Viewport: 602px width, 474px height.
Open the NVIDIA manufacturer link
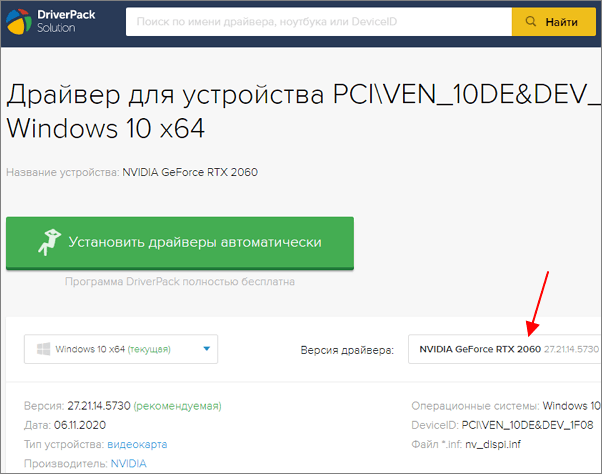129,464
